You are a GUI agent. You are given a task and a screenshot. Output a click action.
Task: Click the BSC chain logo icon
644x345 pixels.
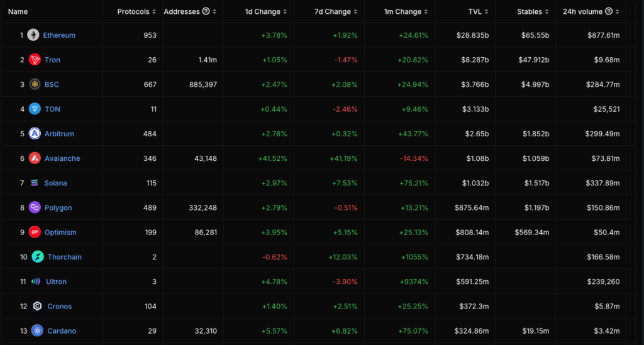click(x=35, y=84)
